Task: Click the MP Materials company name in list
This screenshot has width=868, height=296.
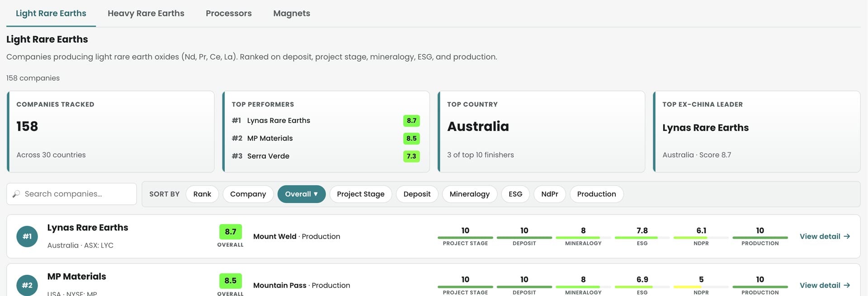Action: coord(77,277)
